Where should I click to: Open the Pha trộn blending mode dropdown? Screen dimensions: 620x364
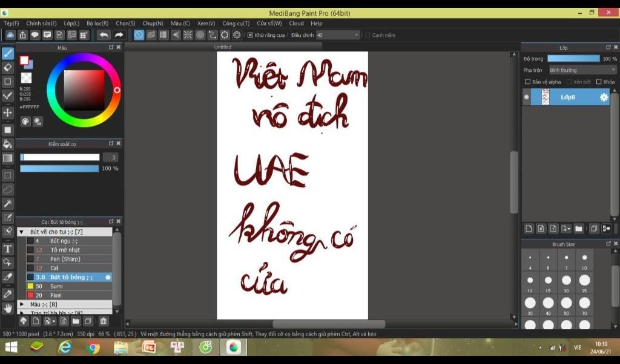pos(581,70)
